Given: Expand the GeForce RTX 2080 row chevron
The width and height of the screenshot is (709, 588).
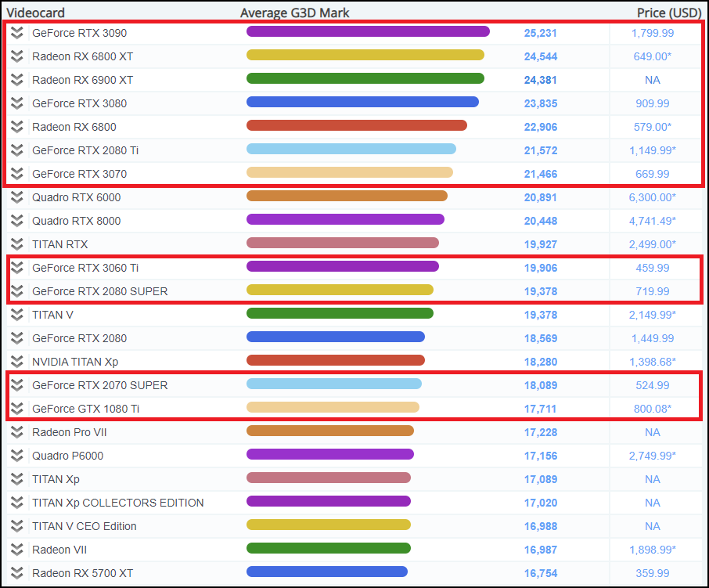Looking at the screenshot, I should [16, 338].
